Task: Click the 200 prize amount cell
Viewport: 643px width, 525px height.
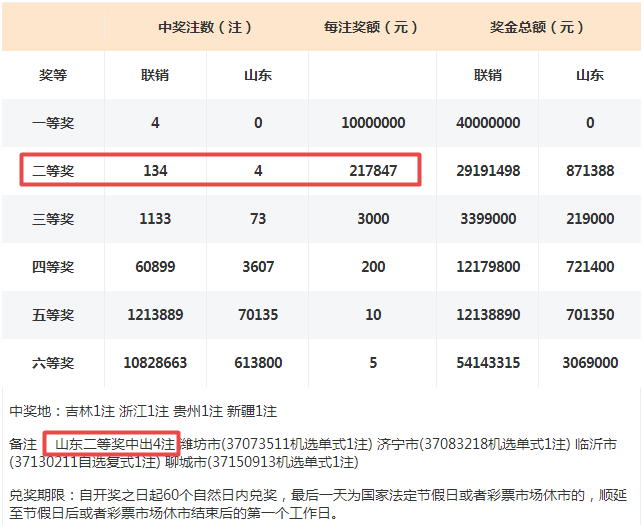Action: tap(373, 267)
